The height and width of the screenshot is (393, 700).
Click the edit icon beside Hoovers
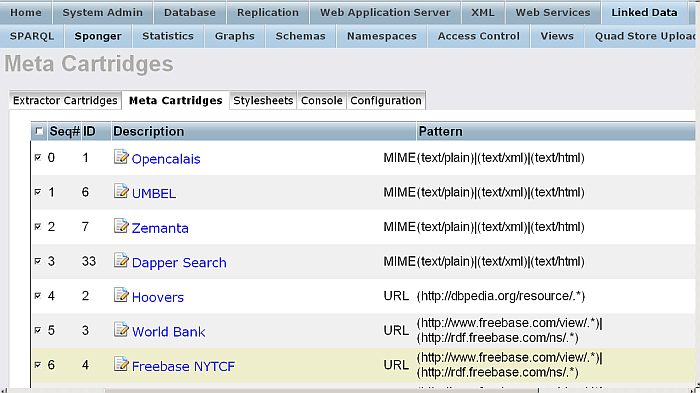coord(121,295)
